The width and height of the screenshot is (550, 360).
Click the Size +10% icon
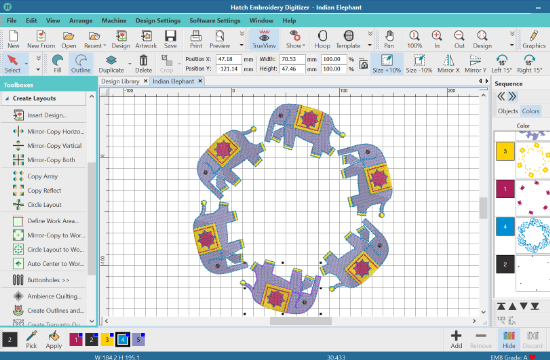(x=387, y=64)
